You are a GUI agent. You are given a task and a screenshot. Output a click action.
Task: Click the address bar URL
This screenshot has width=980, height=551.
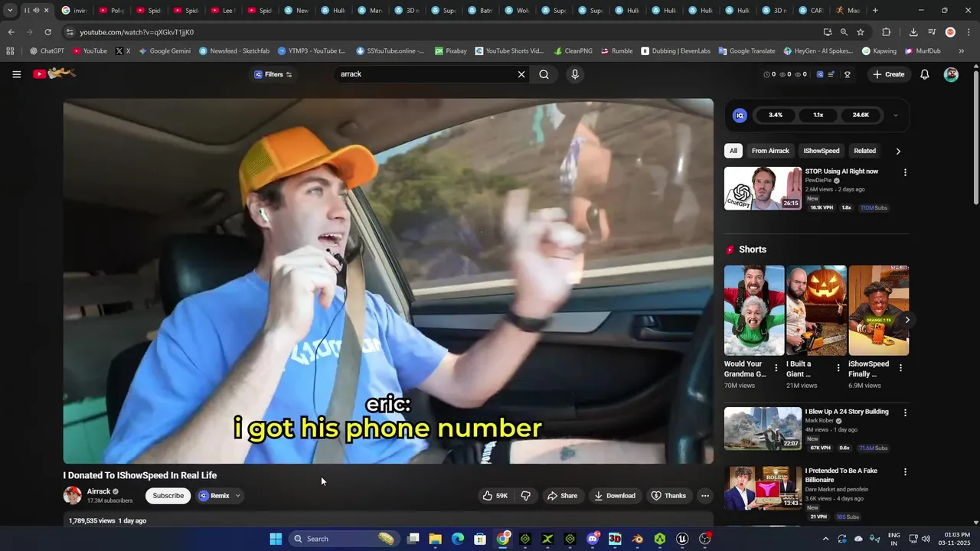(x=136, y=32)
